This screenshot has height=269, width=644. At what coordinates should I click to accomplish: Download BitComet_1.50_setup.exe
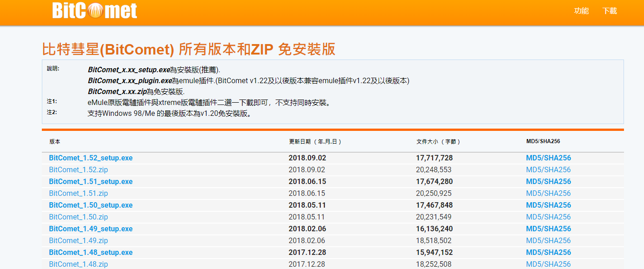coord(91,205)
